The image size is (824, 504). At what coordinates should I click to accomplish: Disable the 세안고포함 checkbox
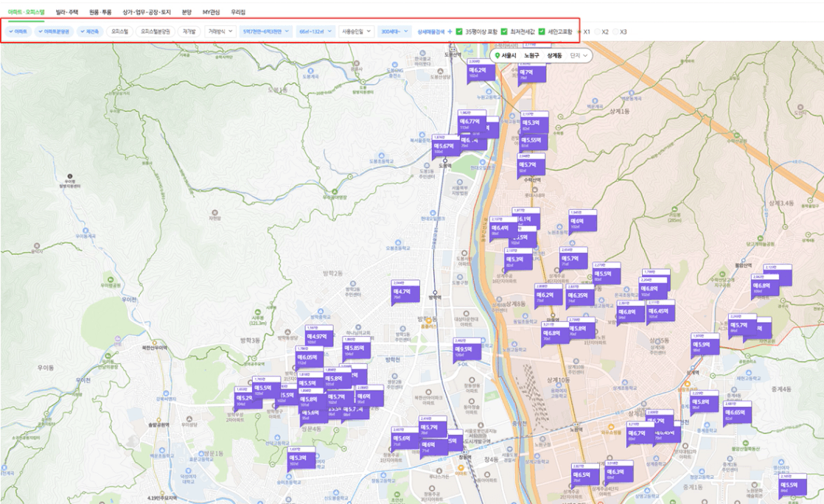pyautogui.click(x=542, y=32)
